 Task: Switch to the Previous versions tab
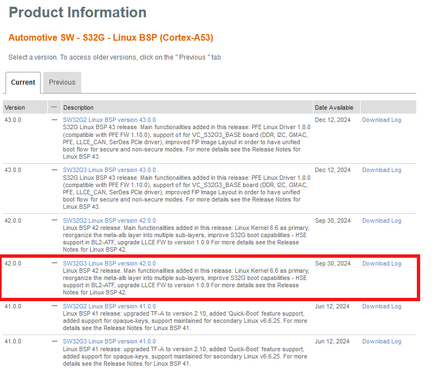pos(62,82)
